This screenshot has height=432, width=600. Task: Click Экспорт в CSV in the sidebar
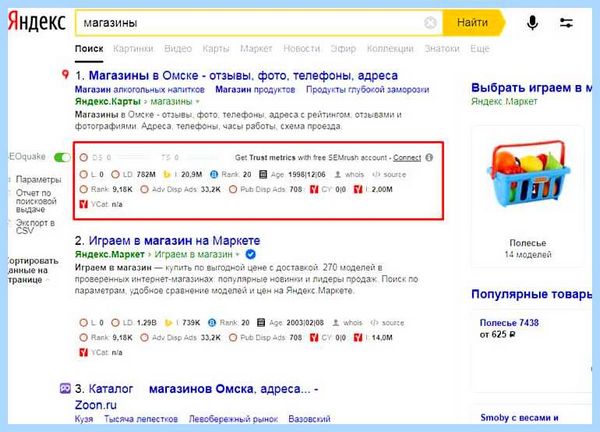(35, 227)
